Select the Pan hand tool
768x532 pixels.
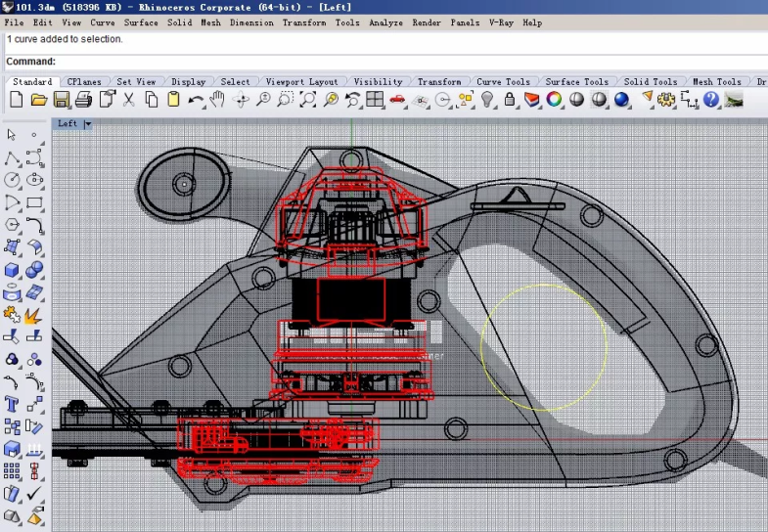click(217, 100)
